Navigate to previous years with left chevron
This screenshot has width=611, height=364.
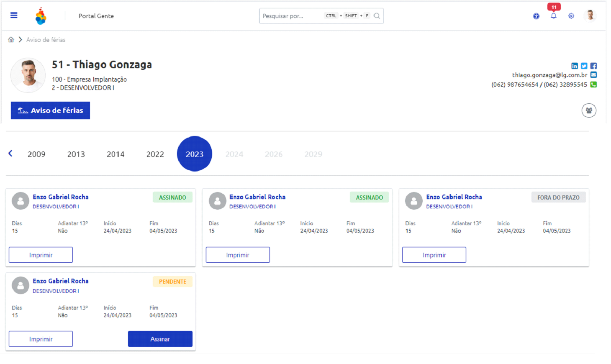pos(10,154)
